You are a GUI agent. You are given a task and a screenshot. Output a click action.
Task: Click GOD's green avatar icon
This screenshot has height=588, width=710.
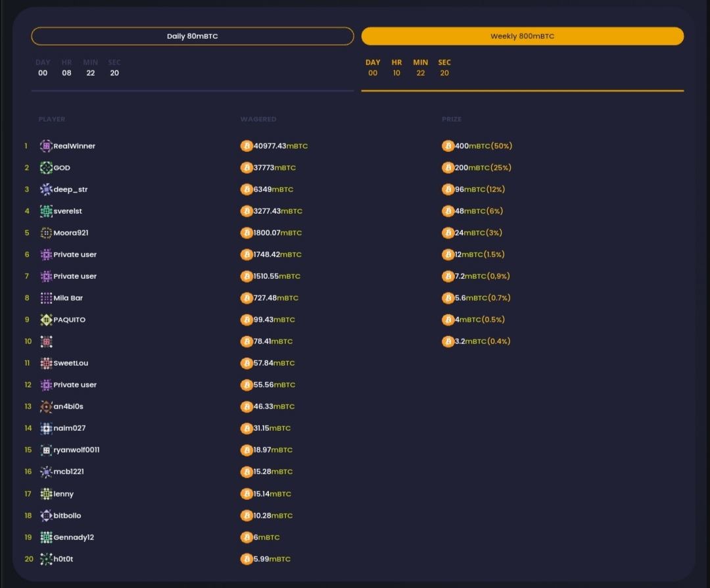[46, 168]
